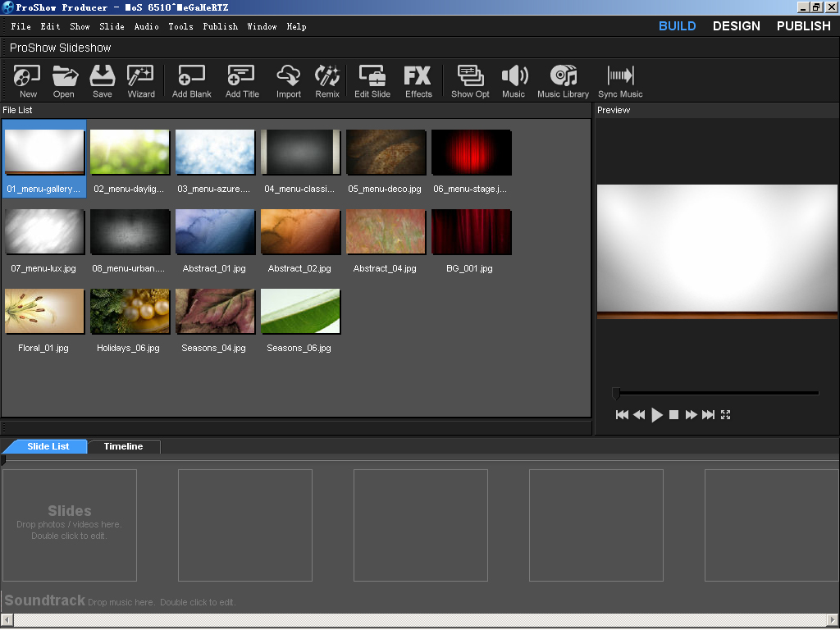
Task: Open the Audio menu
Action: [146, 26]
